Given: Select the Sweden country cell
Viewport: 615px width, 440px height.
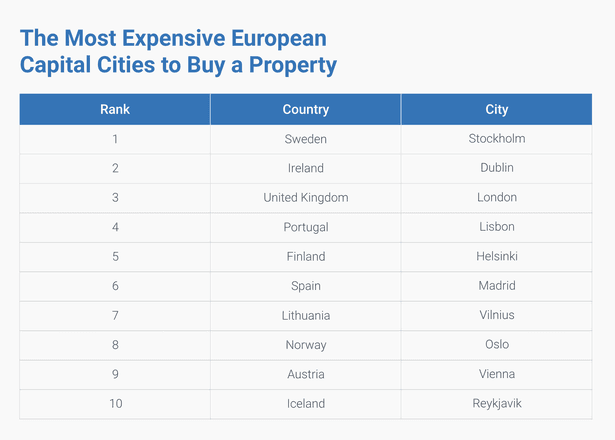Looking at the screenshot, I should point(305,139).
